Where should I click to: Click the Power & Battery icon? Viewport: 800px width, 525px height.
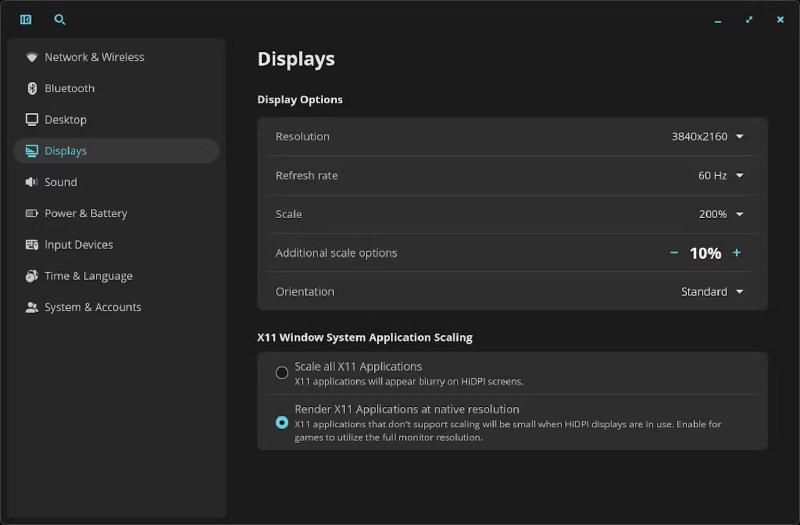(32, 213)
